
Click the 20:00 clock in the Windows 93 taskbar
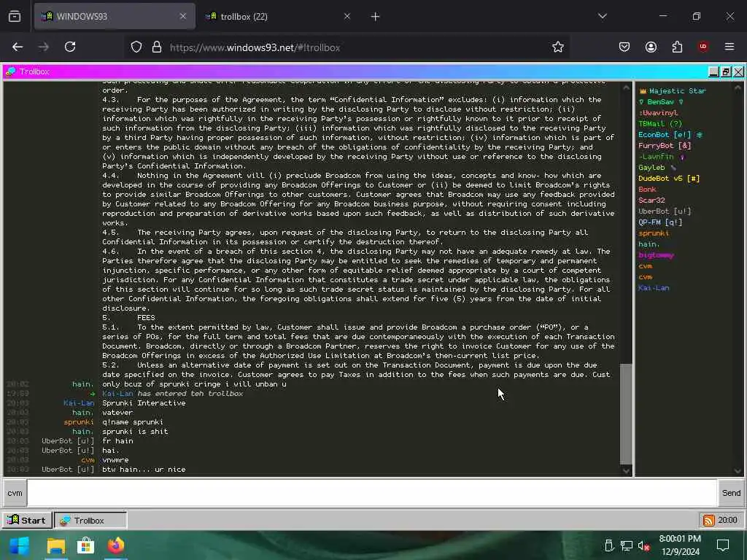point(727,520)
